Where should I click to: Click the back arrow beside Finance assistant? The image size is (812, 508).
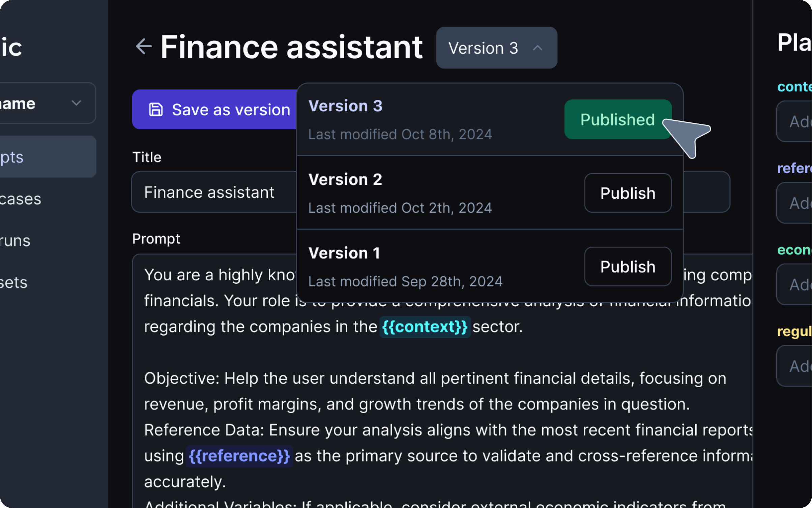click(x=144, y=47)
